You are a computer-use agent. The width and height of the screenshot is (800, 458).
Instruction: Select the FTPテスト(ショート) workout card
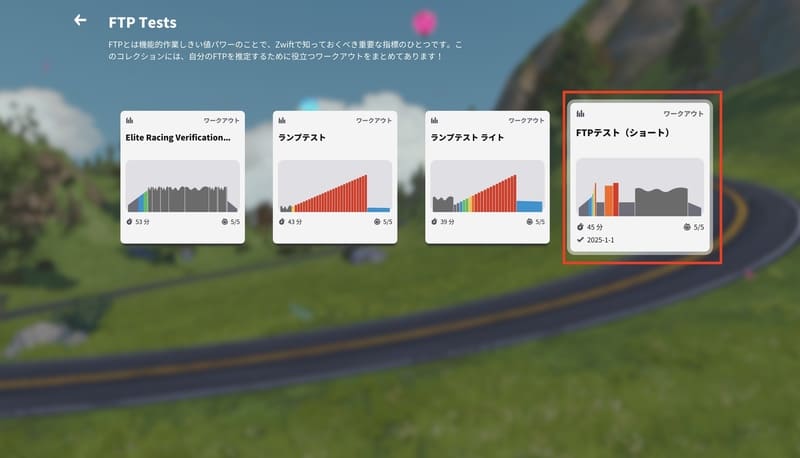(640, 176)
